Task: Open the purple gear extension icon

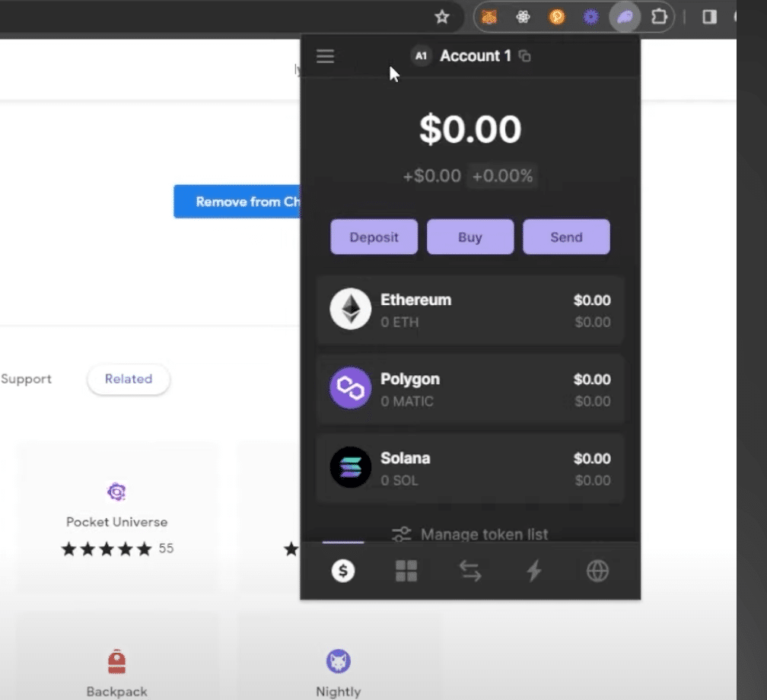Action: (x=591, y=17)
